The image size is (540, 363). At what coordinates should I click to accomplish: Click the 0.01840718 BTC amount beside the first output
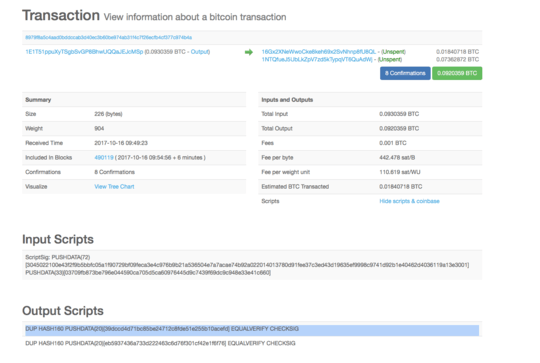pos(457,52)
